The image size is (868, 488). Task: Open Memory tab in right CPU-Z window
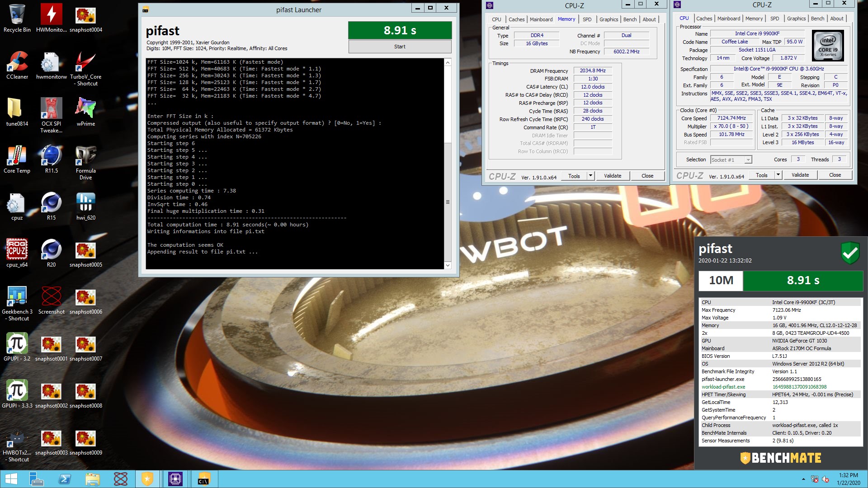pos(754,19)
